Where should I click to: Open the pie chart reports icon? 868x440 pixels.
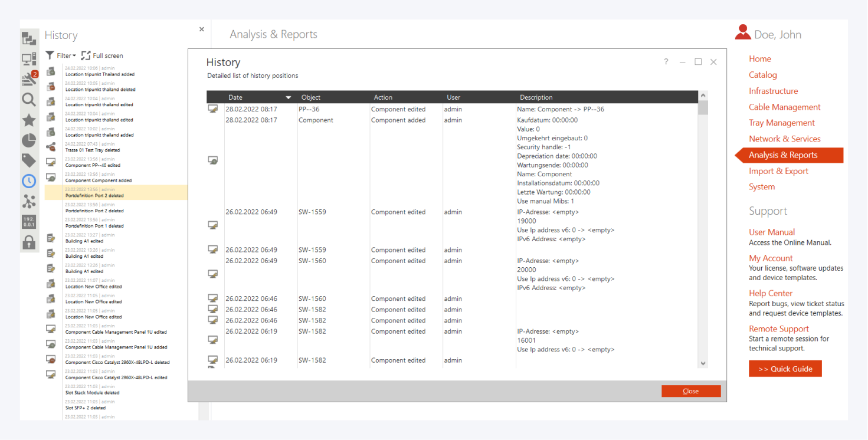click(29, 140)
